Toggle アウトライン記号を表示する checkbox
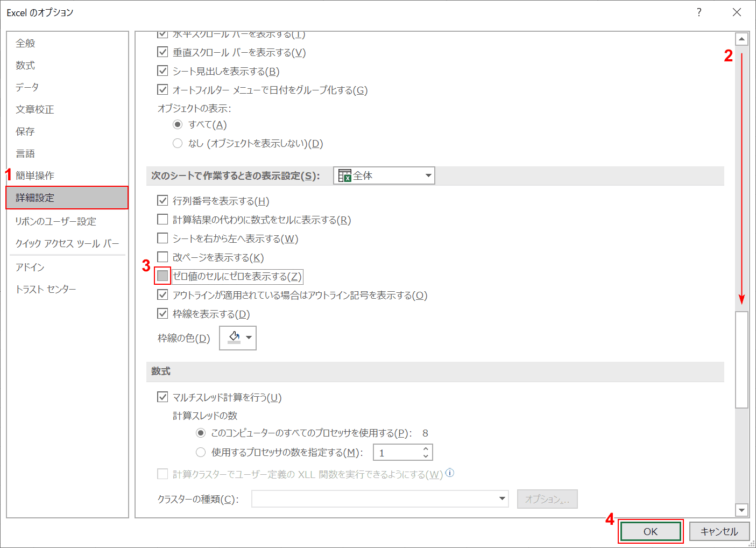 coord(162,295)
